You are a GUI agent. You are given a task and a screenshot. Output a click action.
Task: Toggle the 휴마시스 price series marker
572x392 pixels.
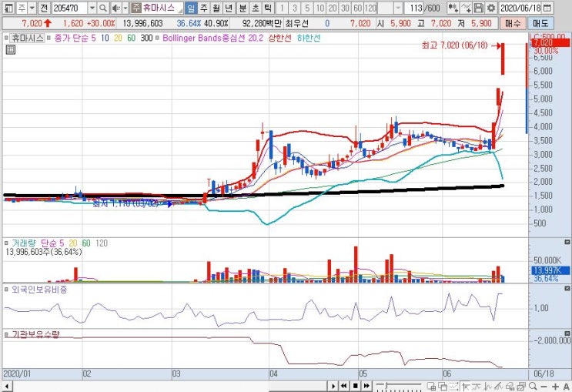click(x=6, y=38)
